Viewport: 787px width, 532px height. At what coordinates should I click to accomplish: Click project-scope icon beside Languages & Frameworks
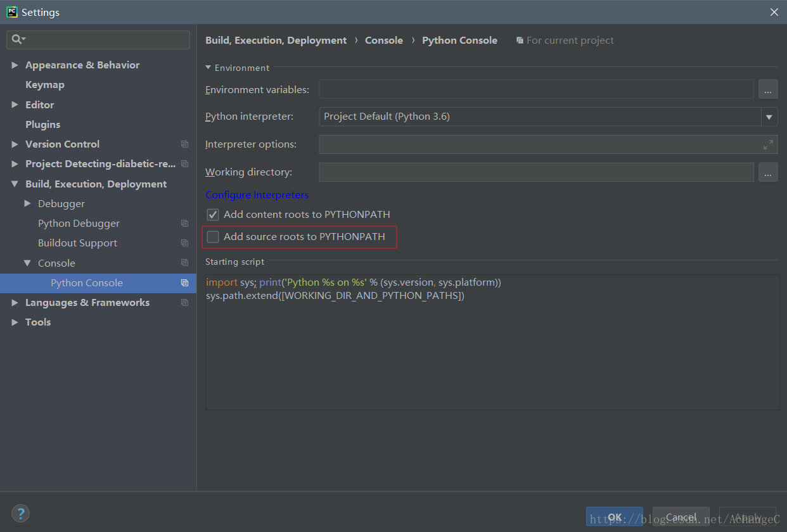184,303
